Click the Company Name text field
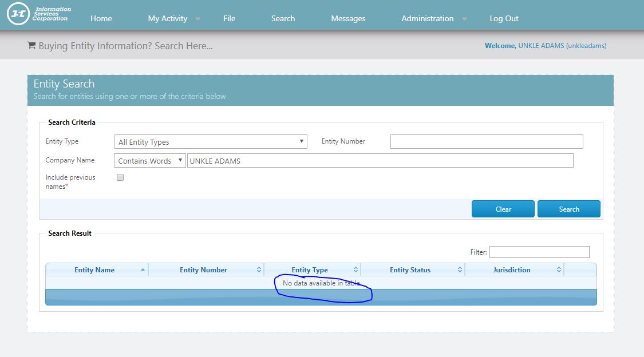This screenshot has height=357, width=644. (x=380, y=160)
